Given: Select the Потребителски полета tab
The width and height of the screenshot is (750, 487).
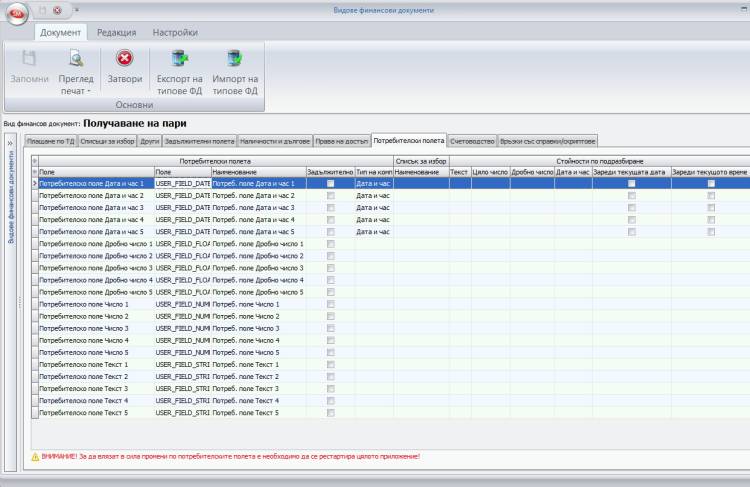Looking at the screenshot, I should 409,140.
